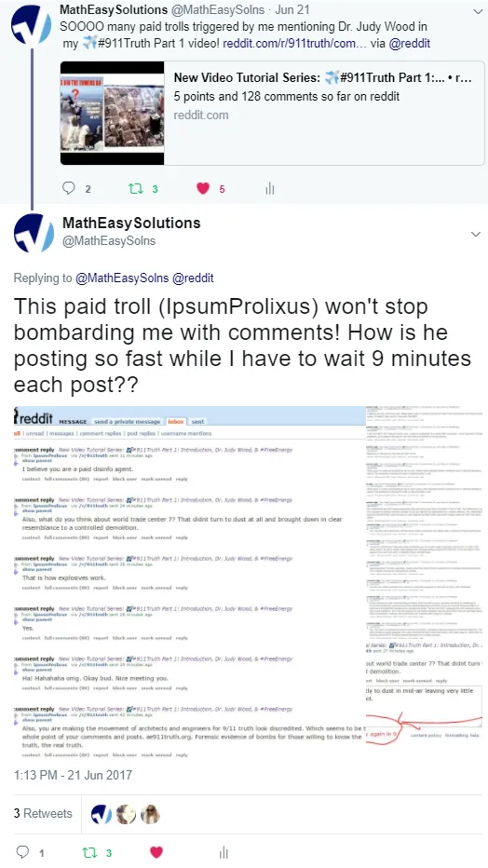Retweet the first tweet about paid trolls

point(136,189)
